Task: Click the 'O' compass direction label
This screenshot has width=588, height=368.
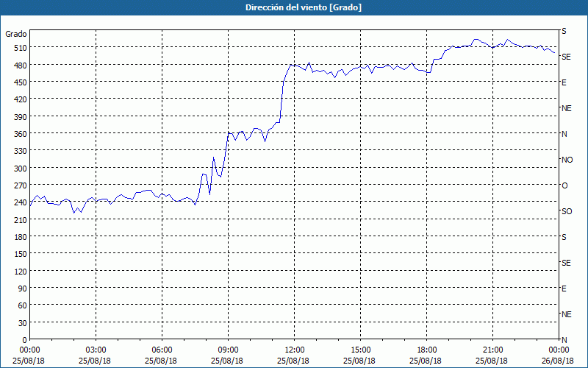Action: click(x=564, y=185)
